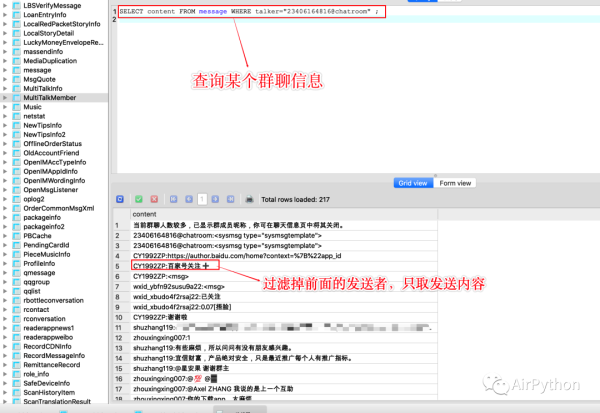Click the printer export icon

tap(249, 199)
